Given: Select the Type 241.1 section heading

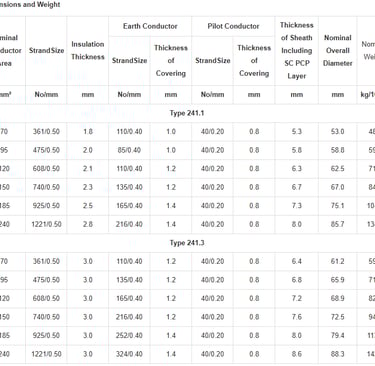Looking at the screenshot, I should pos(187,113).
